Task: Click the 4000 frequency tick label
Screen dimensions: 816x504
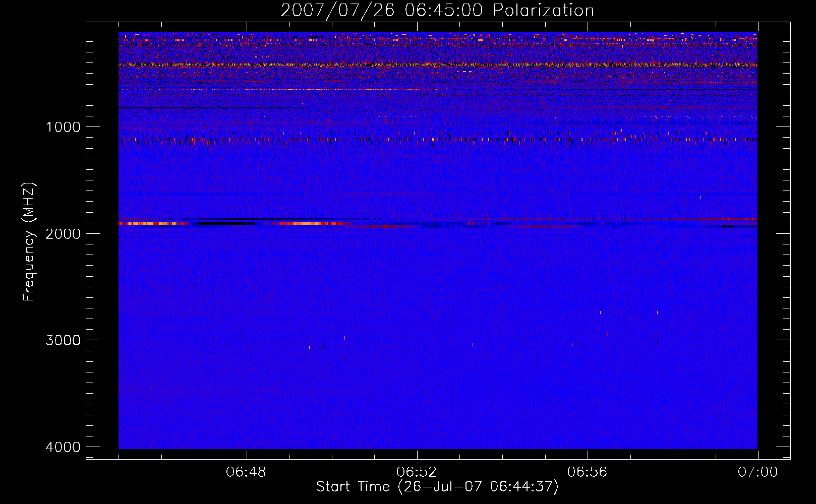Action: [x=63, y=447]
